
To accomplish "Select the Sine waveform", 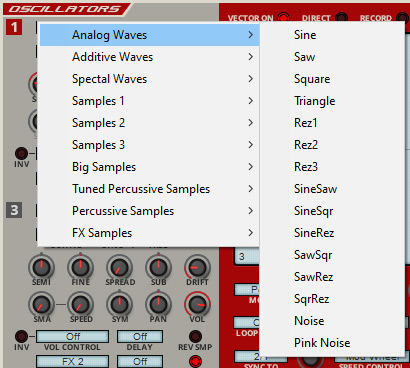I will tap(332, 35).
